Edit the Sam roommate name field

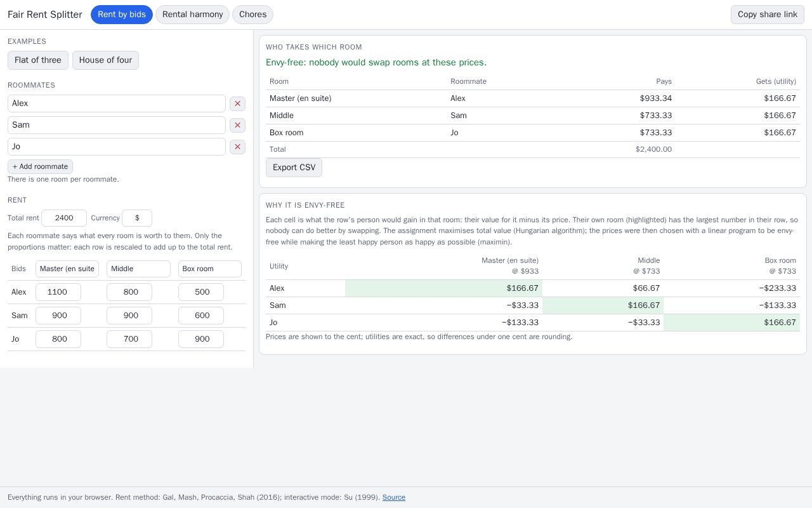(117, 125)
